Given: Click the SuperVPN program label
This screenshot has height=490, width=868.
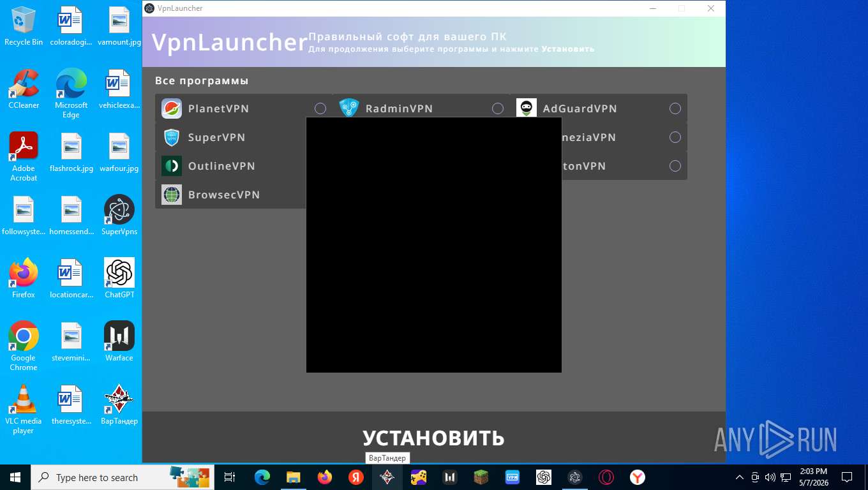Looking at the screenshot, I should [x=216, y=137].
